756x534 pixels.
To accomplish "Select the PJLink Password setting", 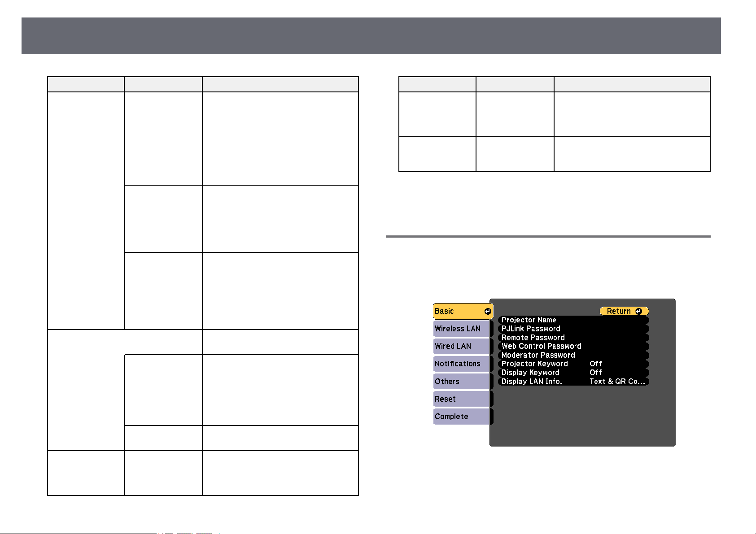I will pos(573,329).
